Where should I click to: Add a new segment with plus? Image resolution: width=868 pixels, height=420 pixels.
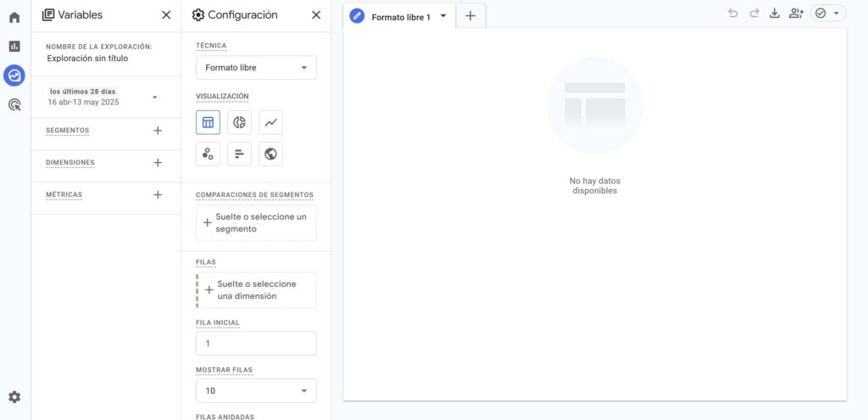[157, 131]
